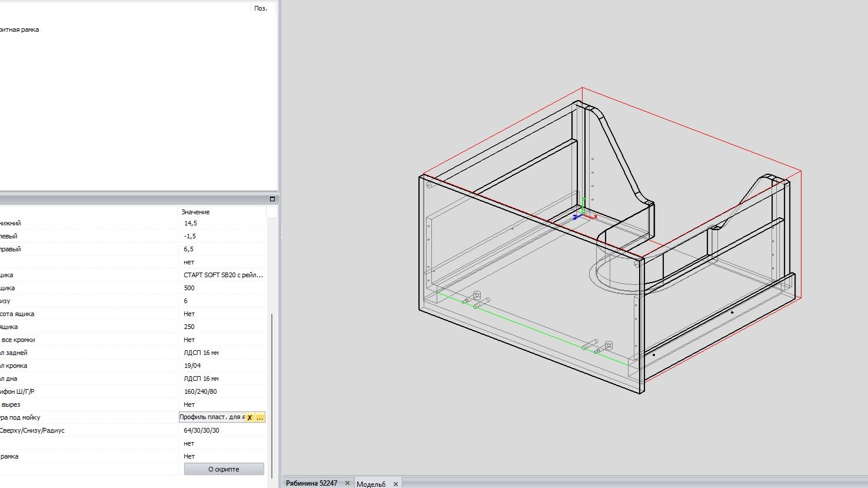Image resolution: width=868 pixels, height=488 pixels.
Task: Click the XYZ axis gizmo in viewport
Action: coord(583,215)
